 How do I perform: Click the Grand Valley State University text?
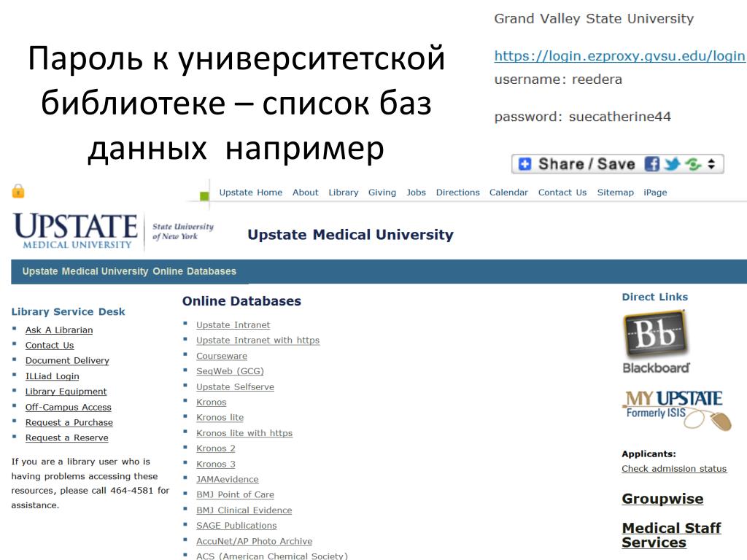594,18
